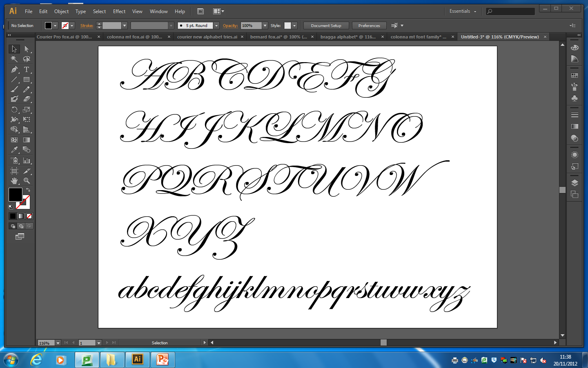The height and width of the screenshot is (368, 588).
Task: Click the Document Setup button
Action: pos(326,25)
